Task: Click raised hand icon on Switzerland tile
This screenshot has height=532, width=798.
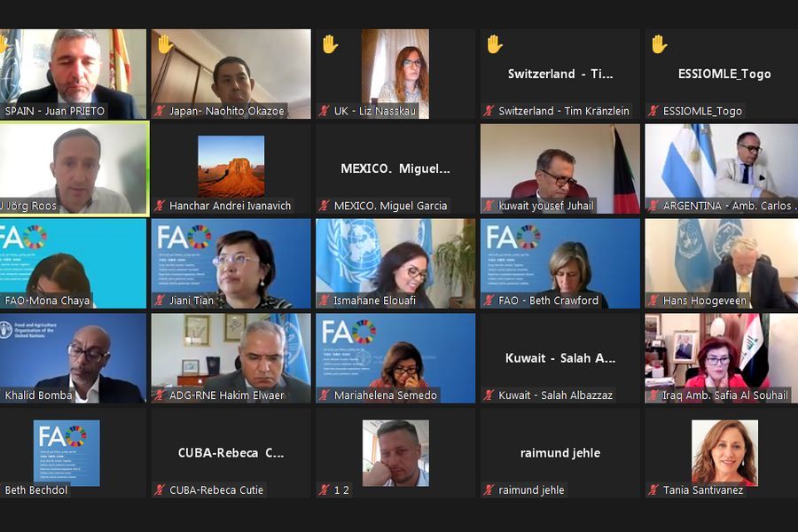Action: coord(494,44)
